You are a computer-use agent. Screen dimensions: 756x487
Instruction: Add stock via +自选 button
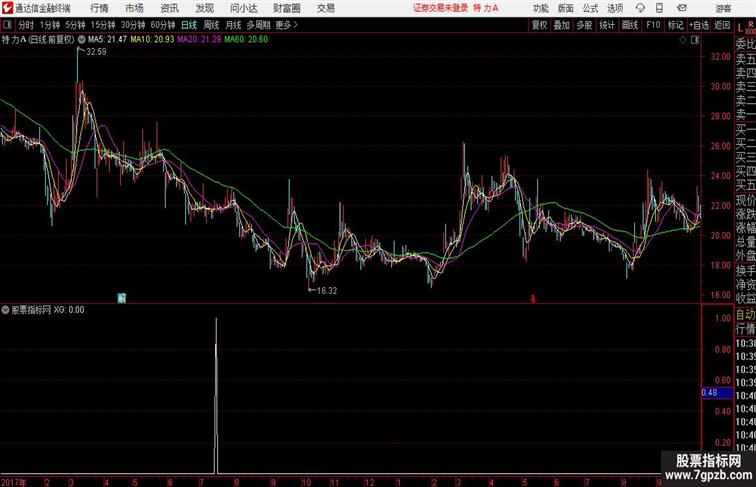click(x=700, y=25)
